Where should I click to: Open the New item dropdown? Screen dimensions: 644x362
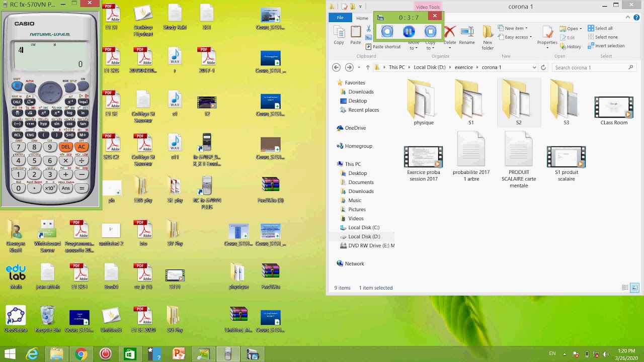(514, 28)
